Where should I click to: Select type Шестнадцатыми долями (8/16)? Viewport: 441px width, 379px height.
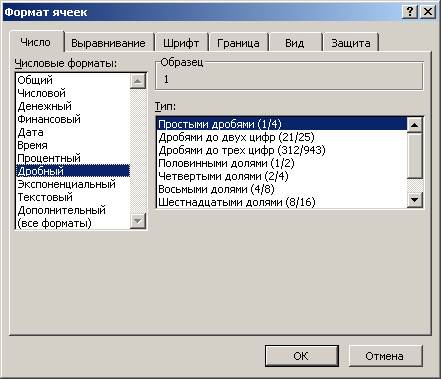(x=282, y=202)
